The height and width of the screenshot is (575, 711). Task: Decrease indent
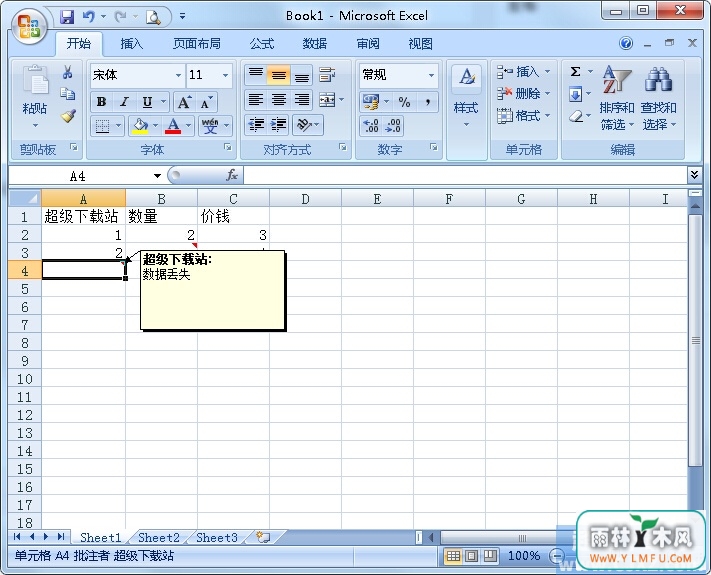click(x=257, y=125)
